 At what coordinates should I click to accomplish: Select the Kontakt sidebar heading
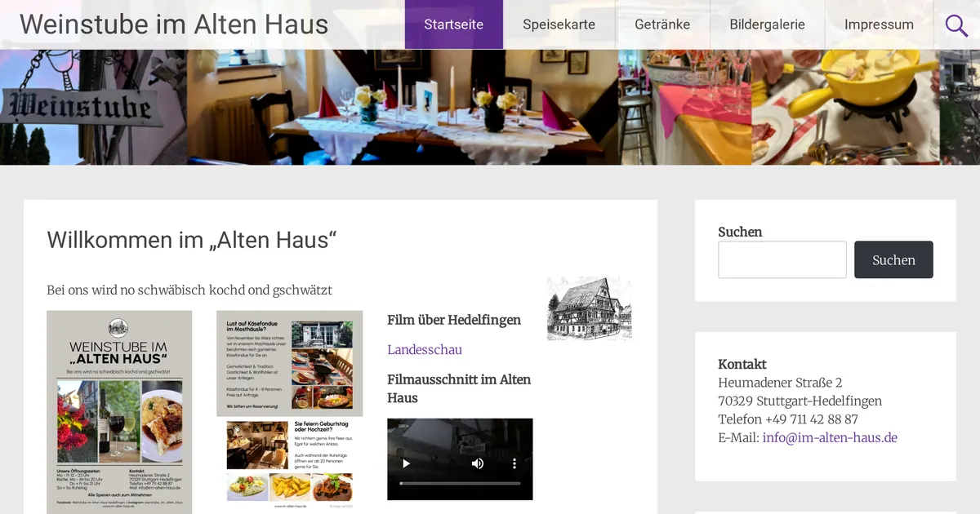tap(742, 364)
